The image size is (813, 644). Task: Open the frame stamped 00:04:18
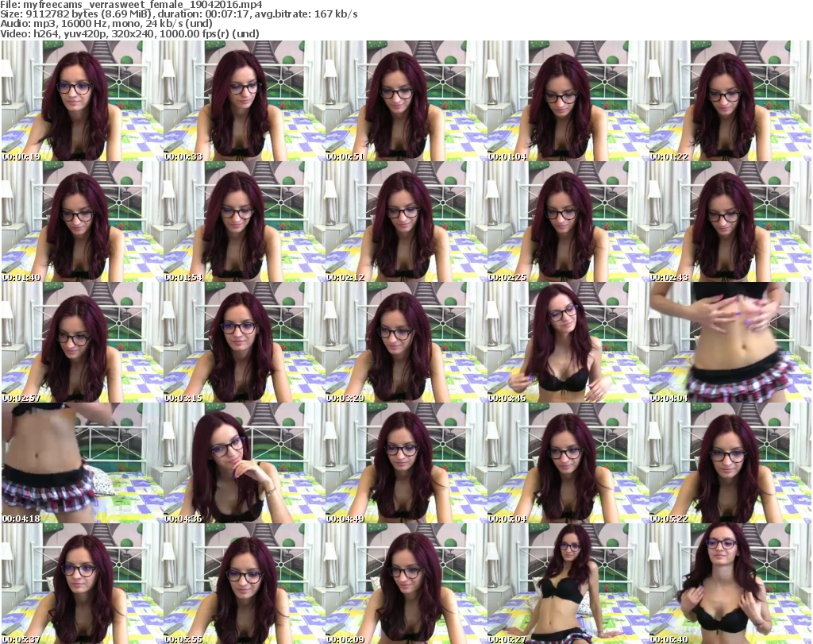coord(82,463)
